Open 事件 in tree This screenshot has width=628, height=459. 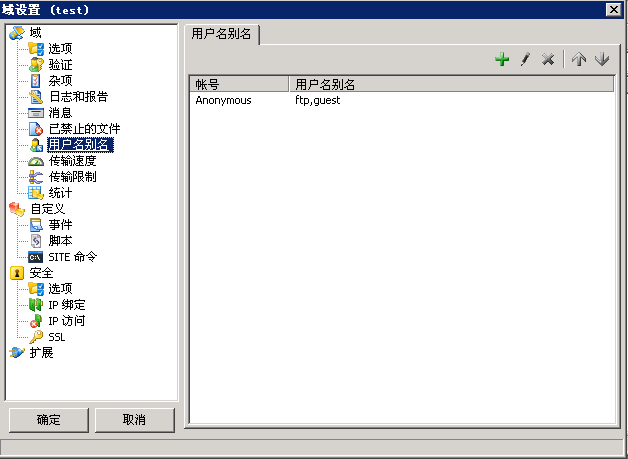(60, 225)
